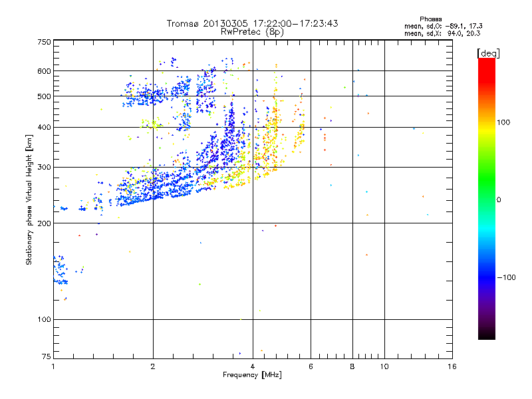Click the y-axis tick label '75'
This screenshot has width=532, height=399.
(x=47, y=356)
